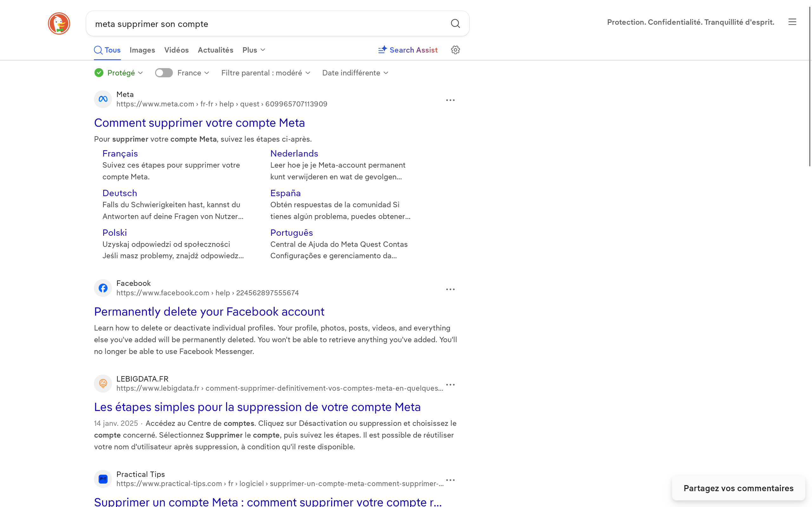This screenshot has height=507, width=812.
Task: Open 'Comment supprimer votre compte Meta' link
Action: tap(199, 123)
